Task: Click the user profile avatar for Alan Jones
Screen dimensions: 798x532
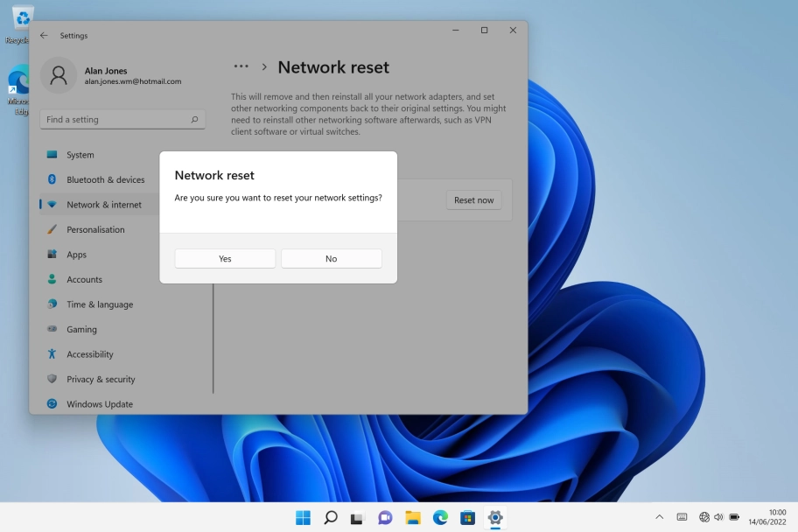Action: click(59, 76)
